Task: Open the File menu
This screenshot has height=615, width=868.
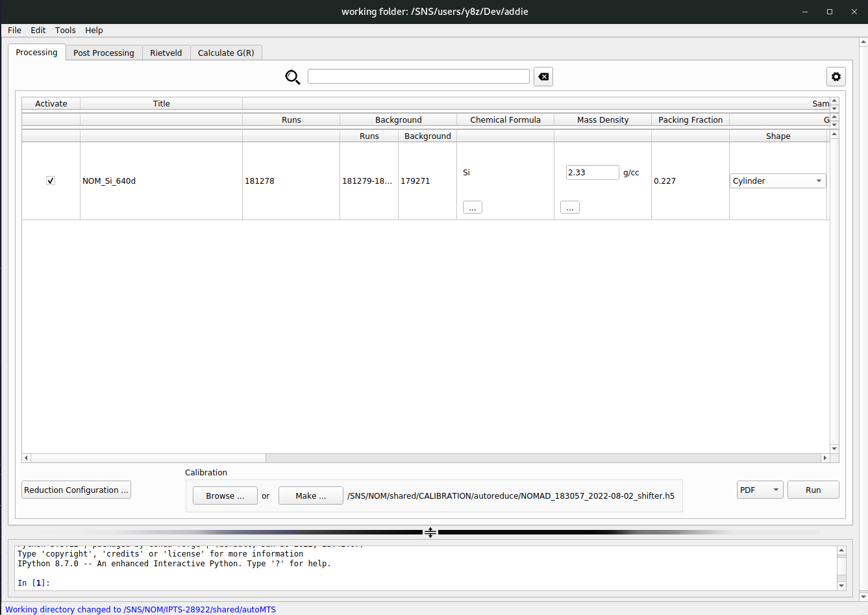Action: coord(14,31)
